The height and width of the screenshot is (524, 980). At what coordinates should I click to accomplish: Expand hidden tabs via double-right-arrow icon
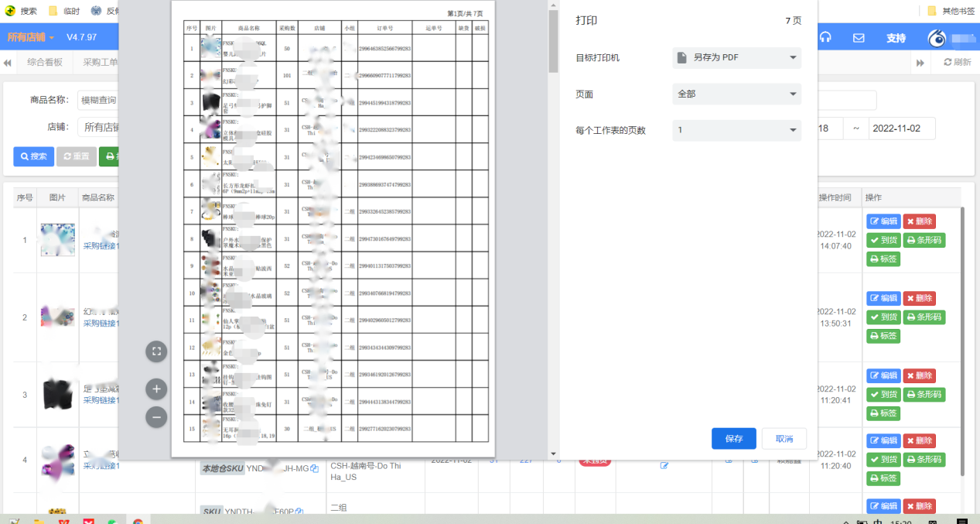click(x=920, y=63)
